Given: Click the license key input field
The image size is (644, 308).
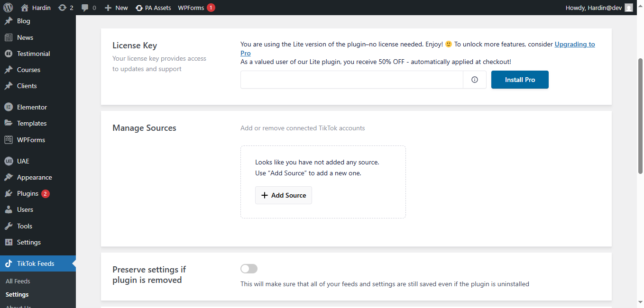Looking at the screenshot, I should point(351,80).
